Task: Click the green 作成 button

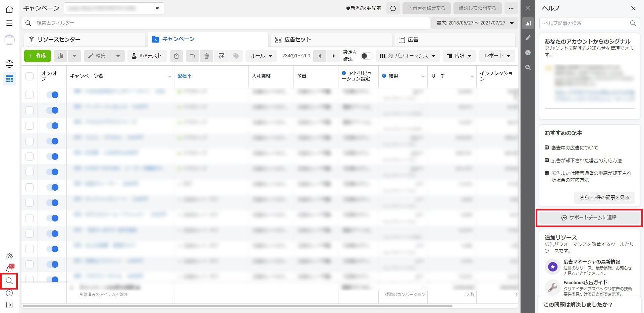Action: [x=38, y=56]
